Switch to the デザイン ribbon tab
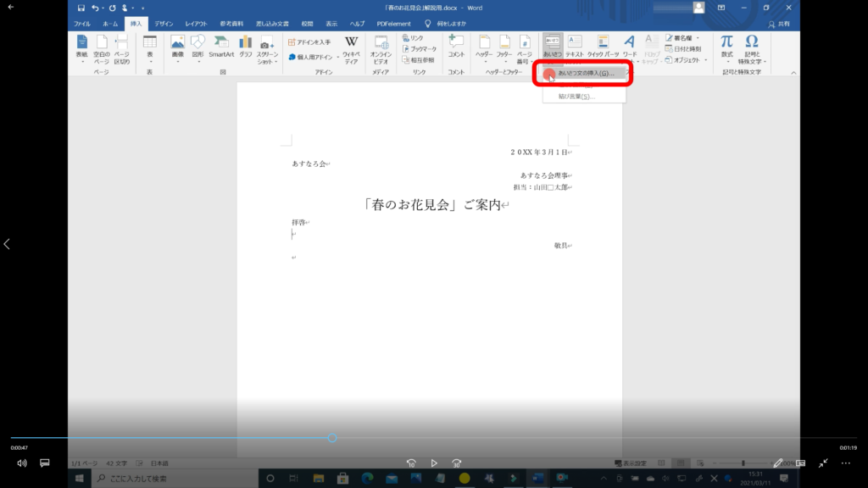Screen dimensions: 868x488 click(164, 24)
